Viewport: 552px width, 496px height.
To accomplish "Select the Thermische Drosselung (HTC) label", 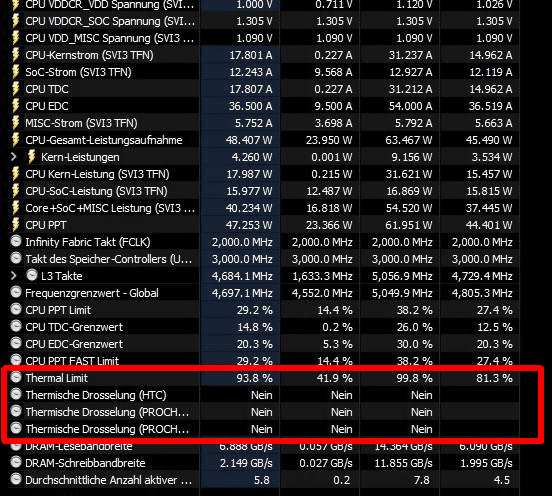I will click(96, 395).
